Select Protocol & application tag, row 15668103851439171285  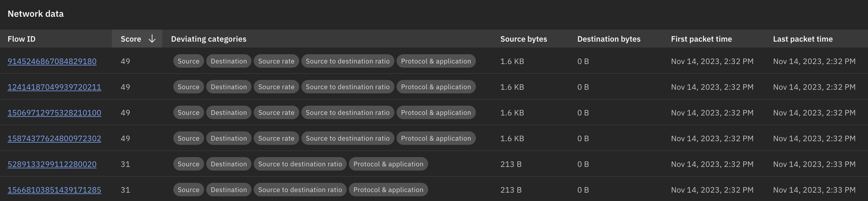pos(389,190)
